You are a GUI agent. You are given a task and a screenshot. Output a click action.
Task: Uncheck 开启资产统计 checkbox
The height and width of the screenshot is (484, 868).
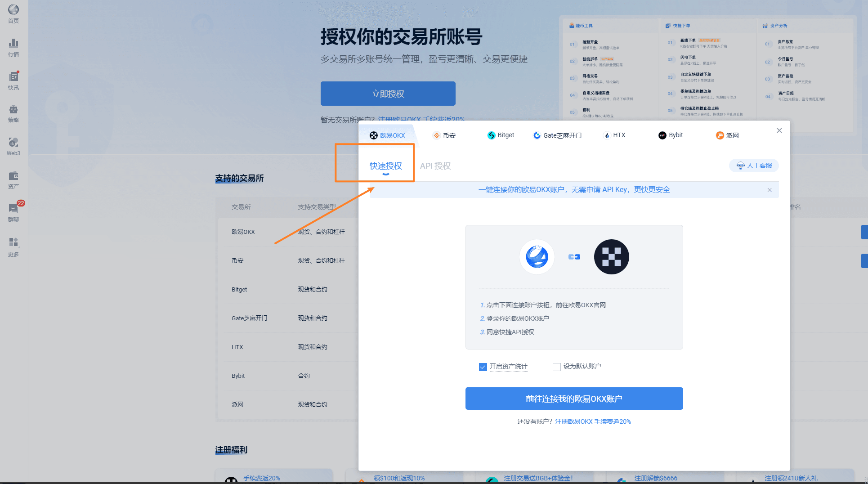[483, 367]
